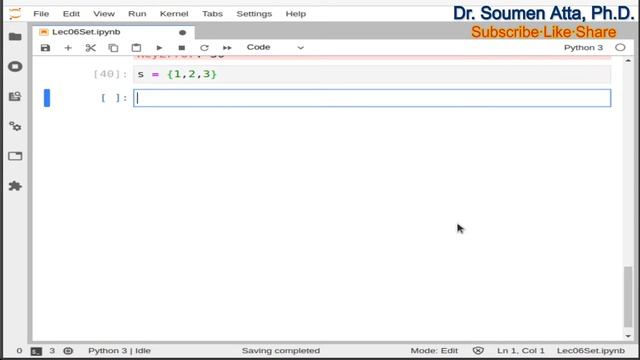Image resolution: width=640 pixels, height=360 pixels.
Task: Click the scrollbar up arrow
Action: coord(628,61)
